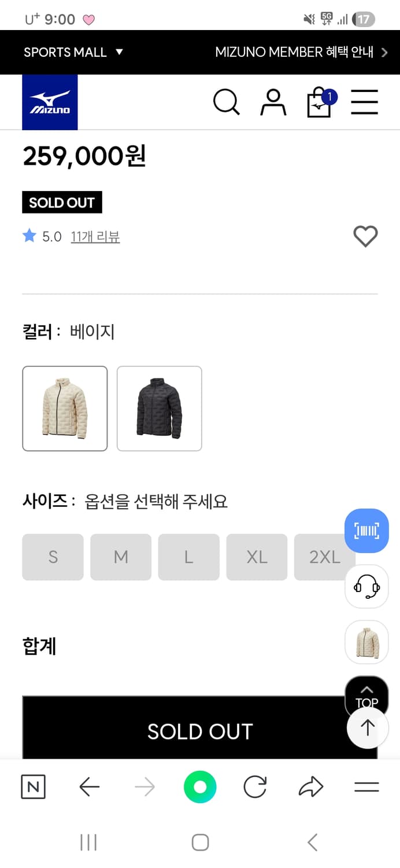The width and height of the screenshot is (400, 868).
Task: Select size M option
Action: pyautogui.click(x=120, y=557)
